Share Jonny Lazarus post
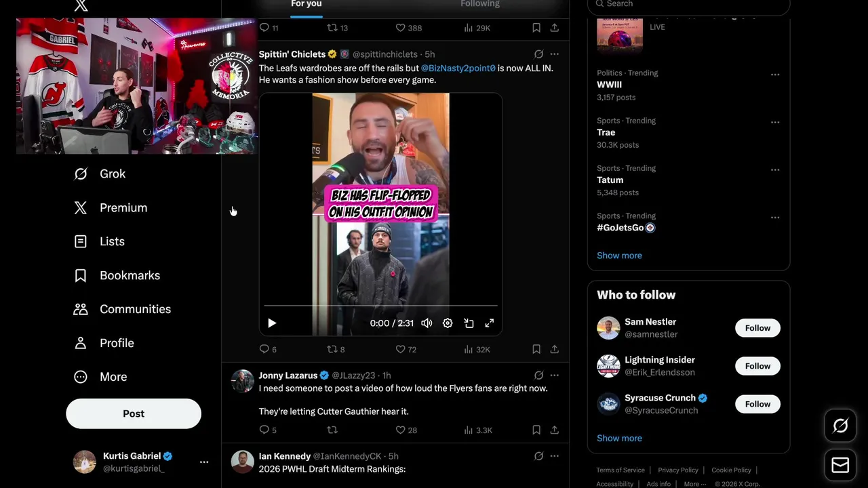Image resolution: width=868 pixels, height=488 pixels. (x=555, y=430)
